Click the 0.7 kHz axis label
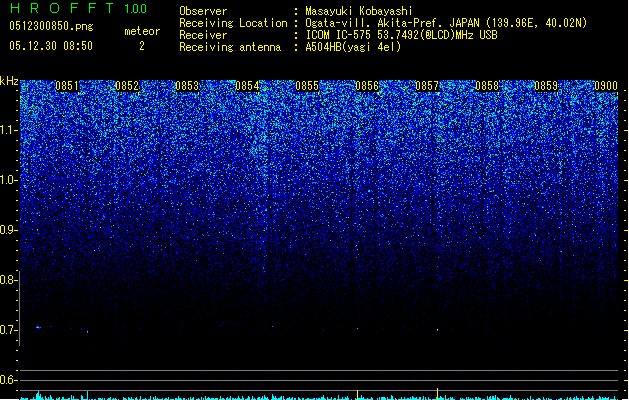The width and height of the screenshot is (629, 400). pyautogui.click(x=9, y=330)
